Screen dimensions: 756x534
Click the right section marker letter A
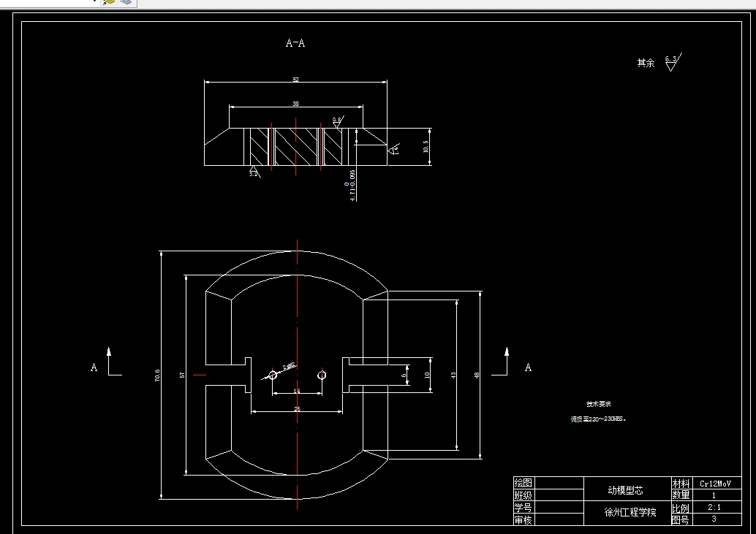tap(529, 367)
